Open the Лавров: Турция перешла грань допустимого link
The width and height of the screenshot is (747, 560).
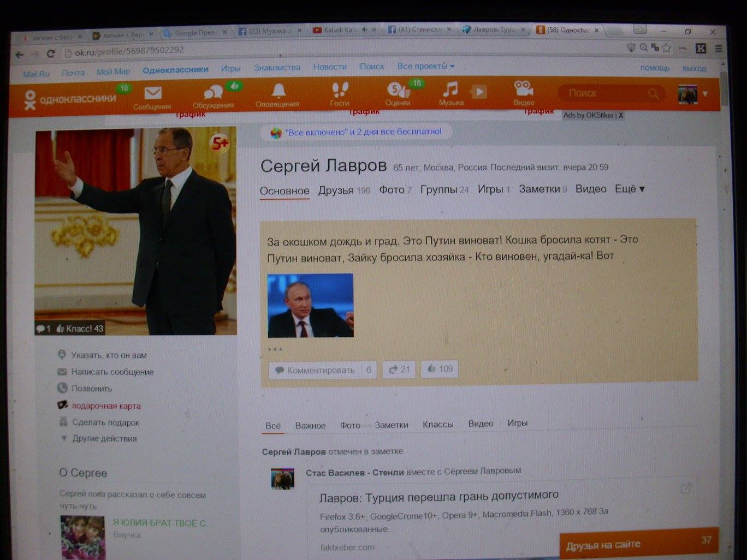[x=439, y=496]
